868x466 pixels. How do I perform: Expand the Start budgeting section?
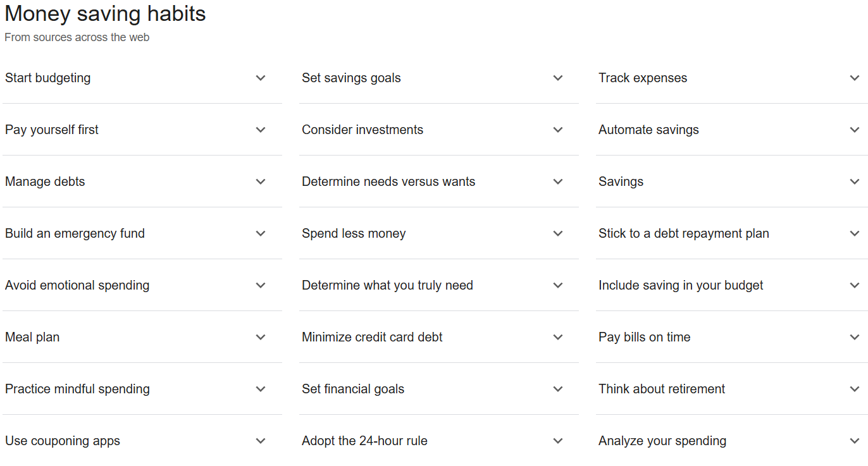[261, 78]
